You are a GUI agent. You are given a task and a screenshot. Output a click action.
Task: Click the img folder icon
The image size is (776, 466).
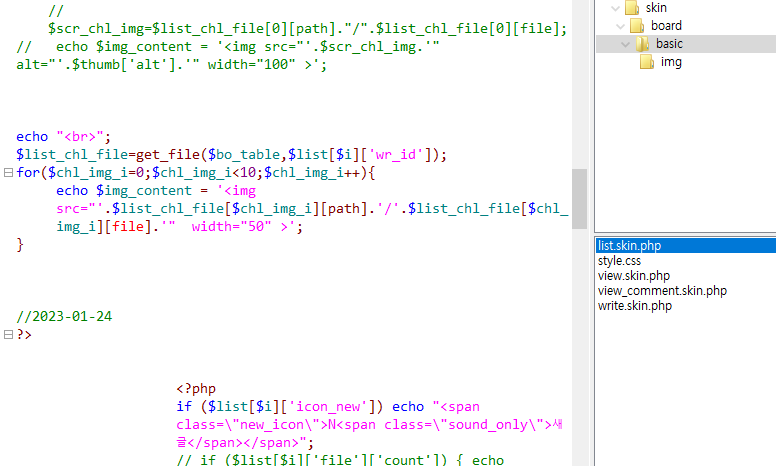(647, 62)
